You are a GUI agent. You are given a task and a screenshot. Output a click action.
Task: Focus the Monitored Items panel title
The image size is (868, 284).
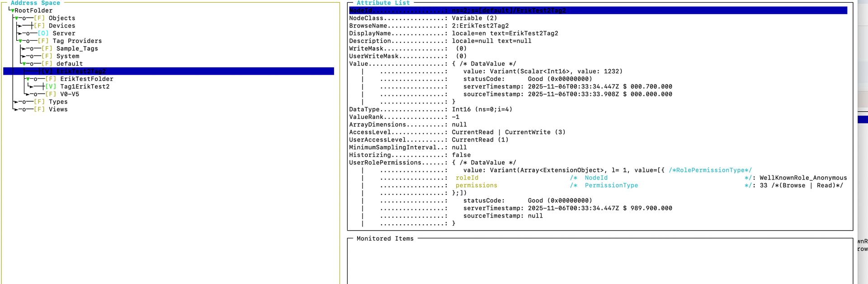[385, 239]
